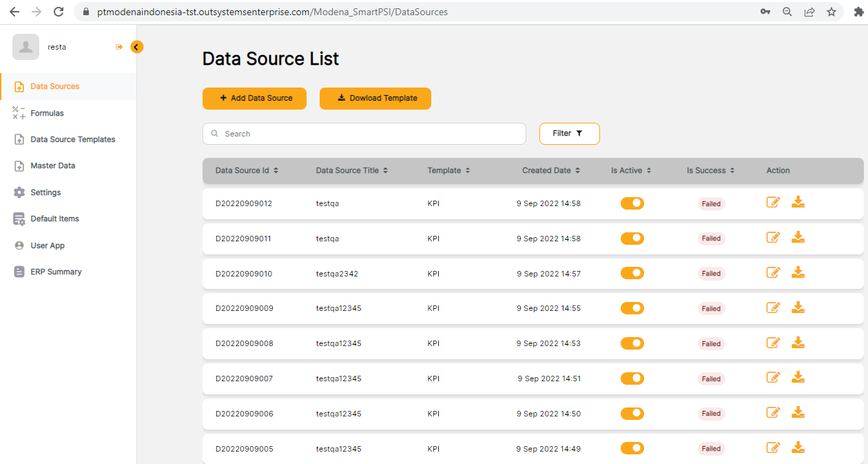
Task: Open Formulas in the sidebar
Action: [x=47, y=113]
